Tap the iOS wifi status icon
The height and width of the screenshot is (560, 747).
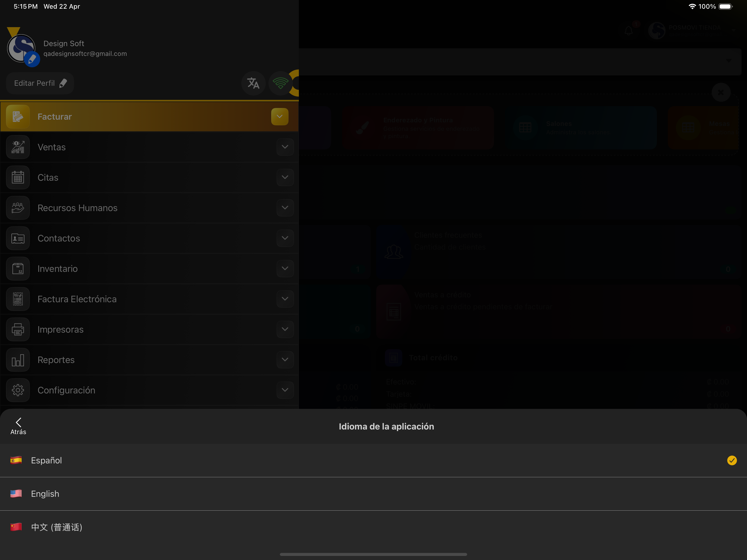coord(692,7)
